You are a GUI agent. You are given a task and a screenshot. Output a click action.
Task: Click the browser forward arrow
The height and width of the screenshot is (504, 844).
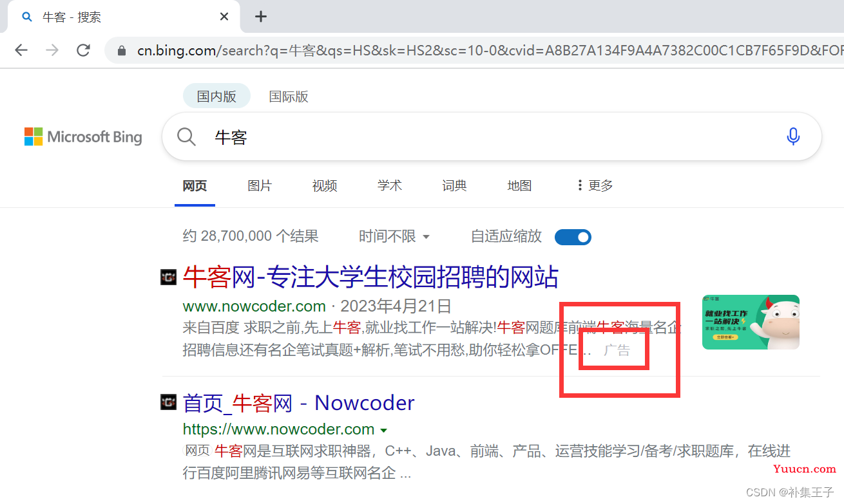[x=52, y=50]
